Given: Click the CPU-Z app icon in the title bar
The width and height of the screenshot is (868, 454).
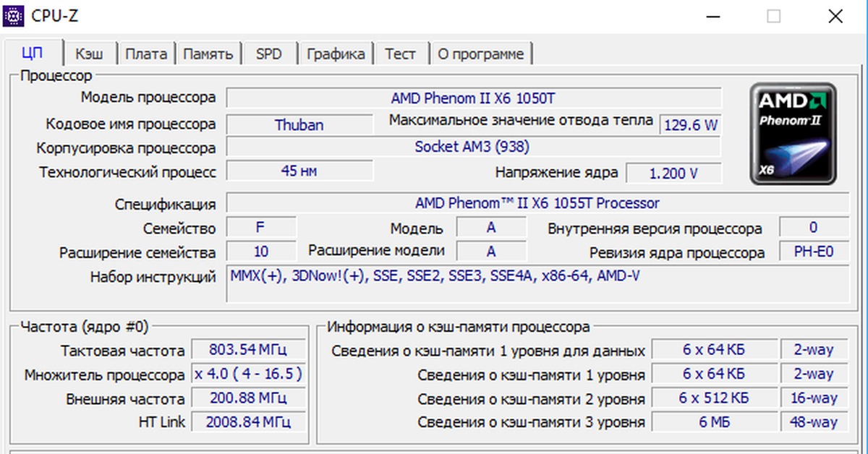Looking at the screenshot, I should [x=13, y=15].
